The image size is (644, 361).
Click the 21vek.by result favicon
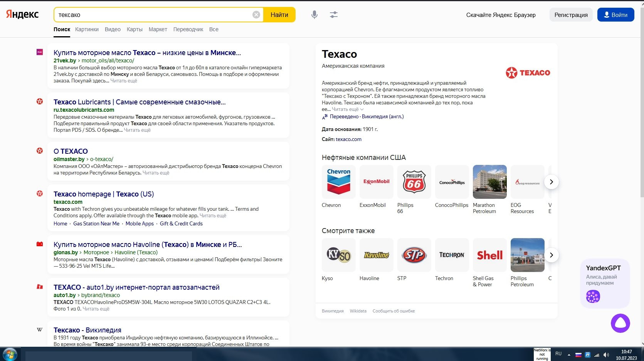(40, 52)
